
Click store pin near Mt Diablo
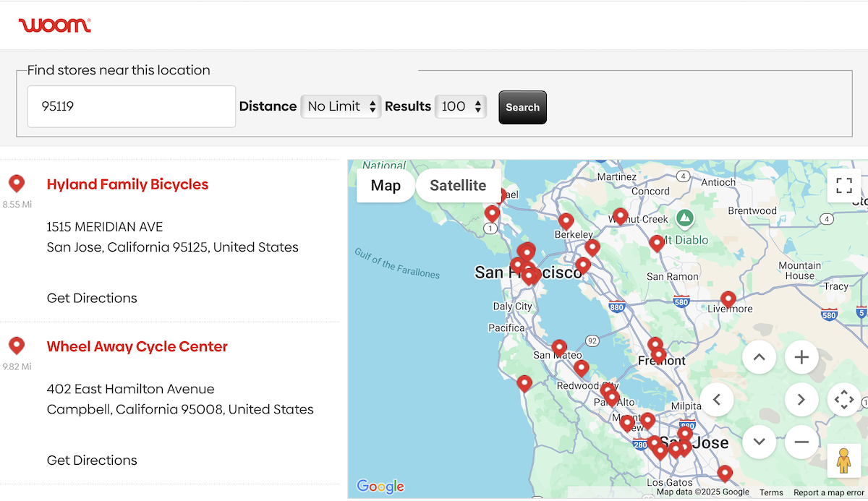[x=657, y=243]
